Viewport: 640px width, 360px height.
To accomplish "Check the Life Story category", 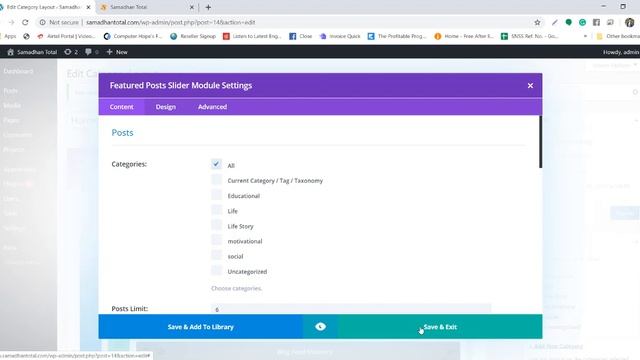I will click(216, 225).
